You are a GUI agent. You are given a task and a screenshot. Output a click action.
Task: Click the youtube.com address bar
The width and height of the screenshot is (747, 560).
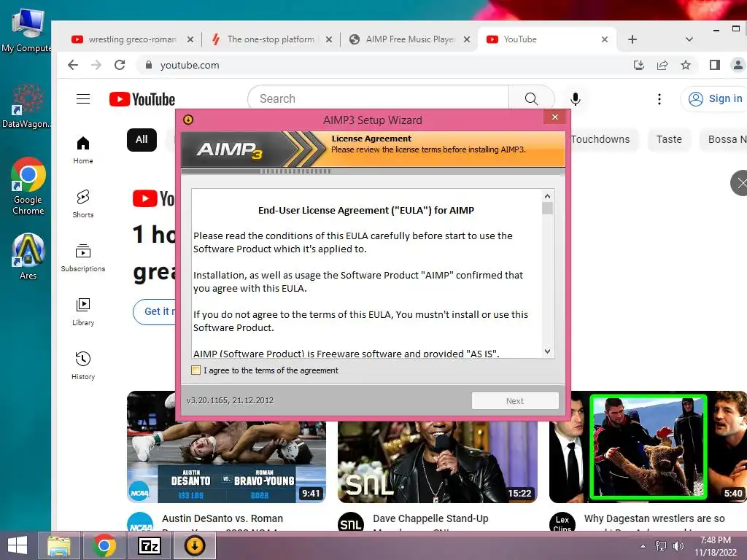(x=381, y=65)
